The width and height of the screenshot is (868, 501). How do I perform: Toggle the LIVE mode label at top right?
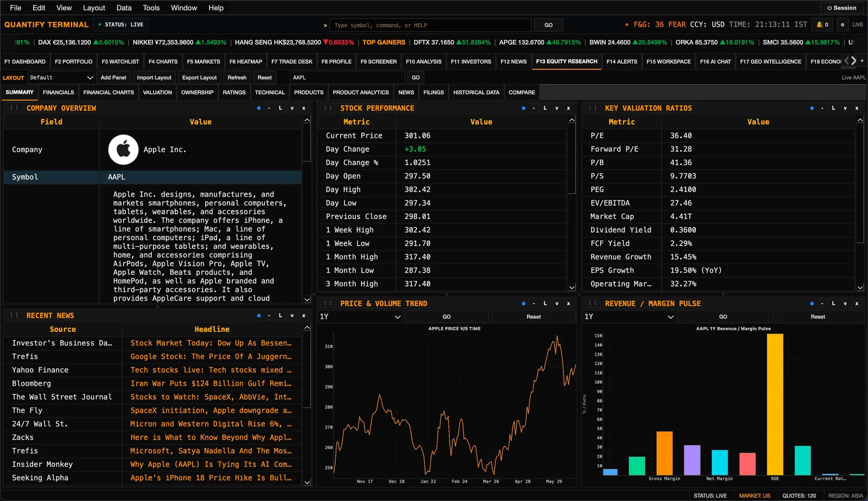[858, 24]
